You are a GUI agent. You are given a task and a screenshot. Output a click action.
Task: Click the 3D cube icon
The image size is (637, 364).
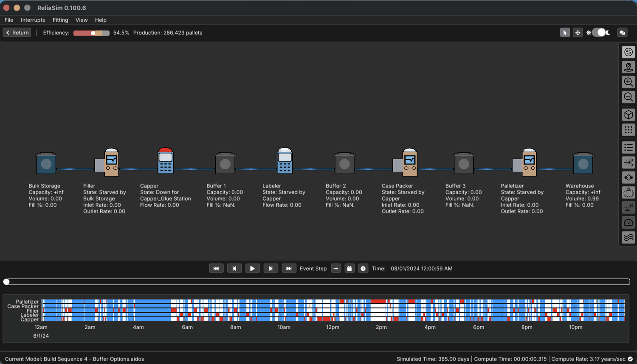[629, 115]
